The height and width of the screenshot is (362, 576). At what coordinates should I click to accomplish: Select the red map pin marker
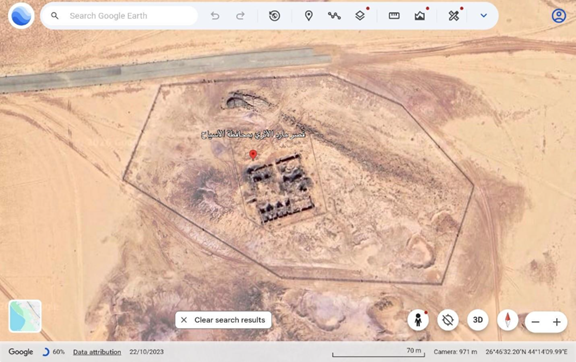point(253,155)
